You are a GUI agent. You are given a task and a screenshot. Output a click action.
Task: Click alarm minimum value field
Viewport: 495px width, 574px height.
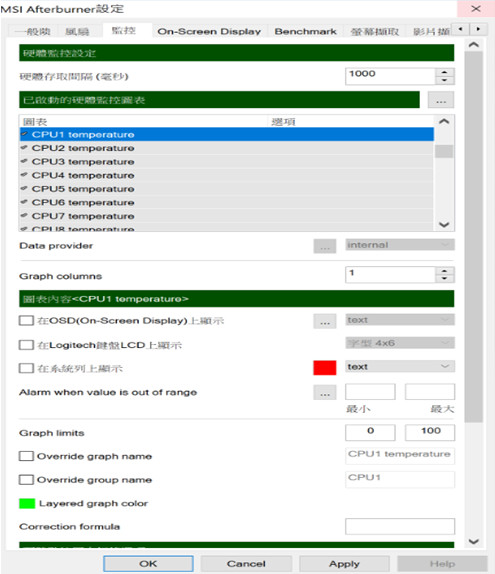(370, 392)
